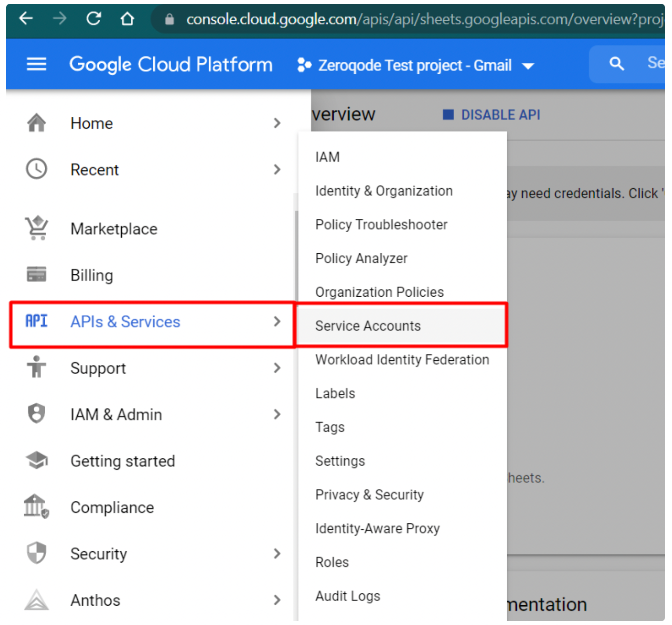
Task: Expand the Home submenu arrow
Action: pyautogui.click(x=278, y=123)
